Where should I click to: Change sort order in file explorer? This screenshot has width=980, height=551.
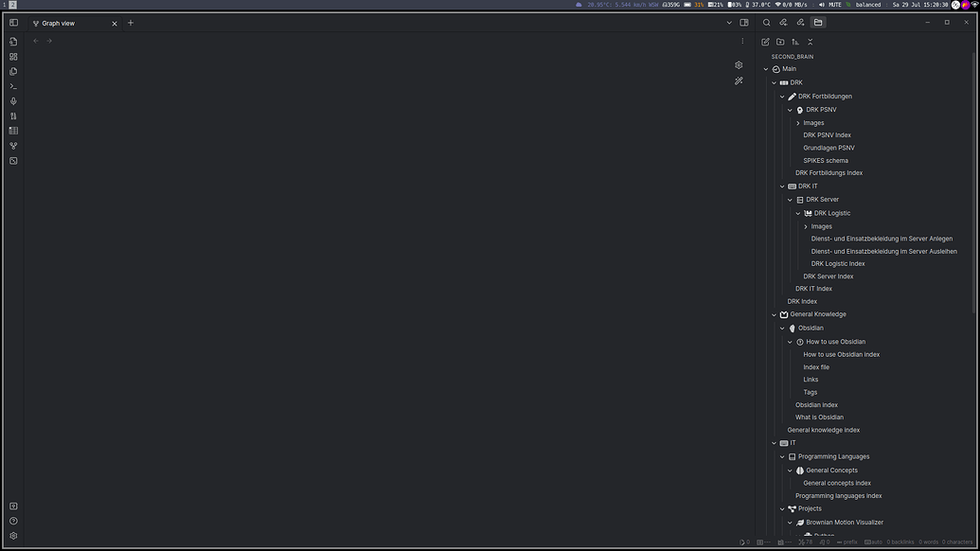point(795,42)
